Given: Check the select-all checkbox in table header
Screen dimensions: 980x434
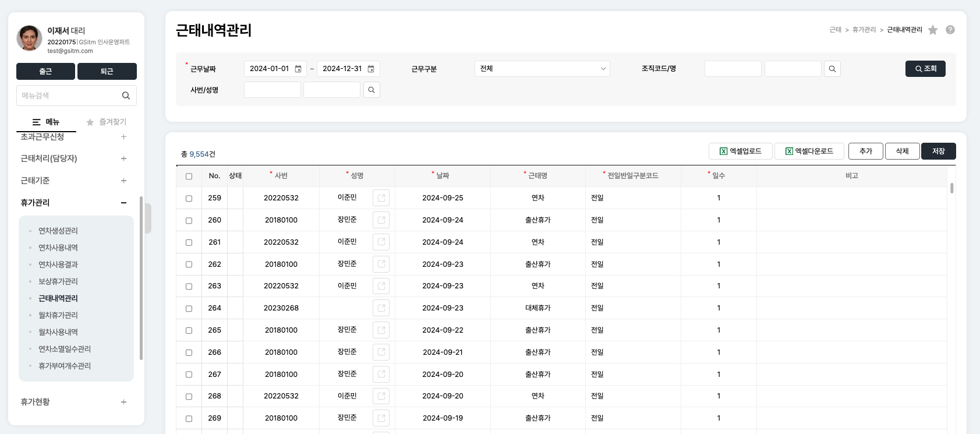Looking at the screenshot, I should pos(189,176).
